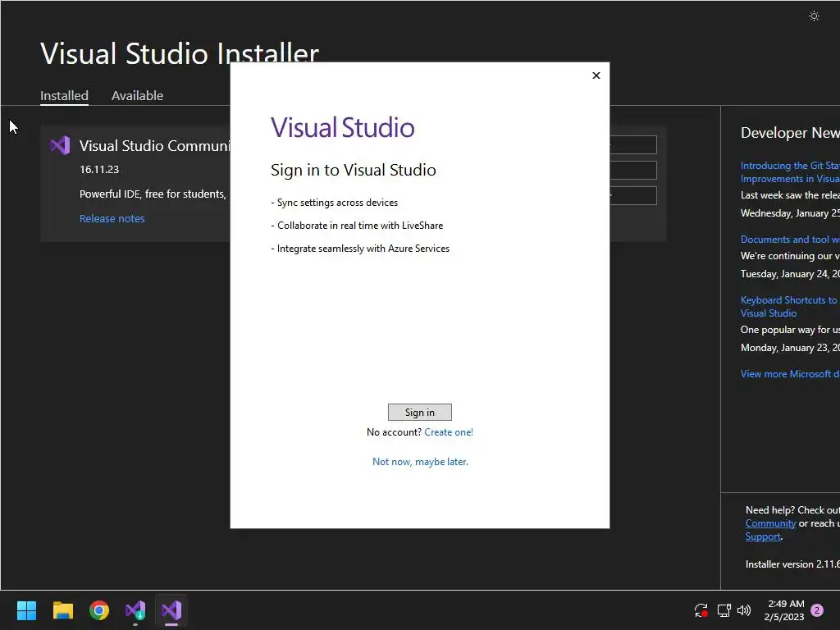
Task: Switch to the Installed tab
Action: 64,95
